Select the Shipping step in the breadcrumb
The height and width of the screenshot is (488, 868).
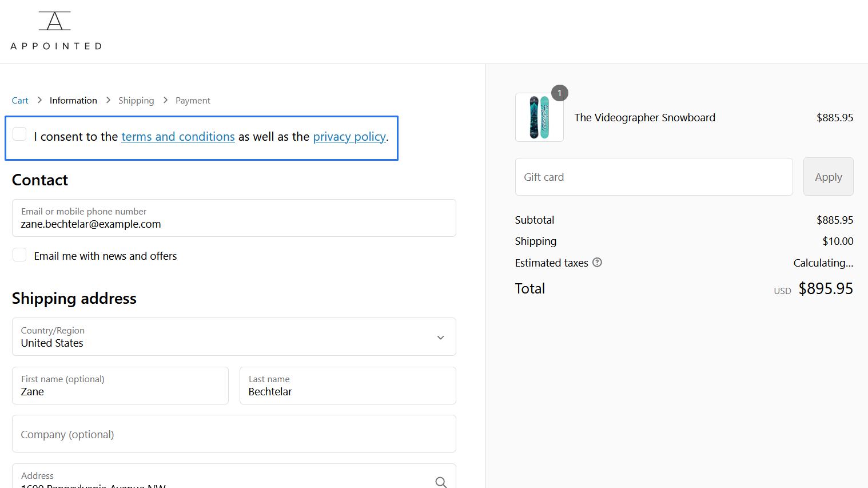(136, 100)
